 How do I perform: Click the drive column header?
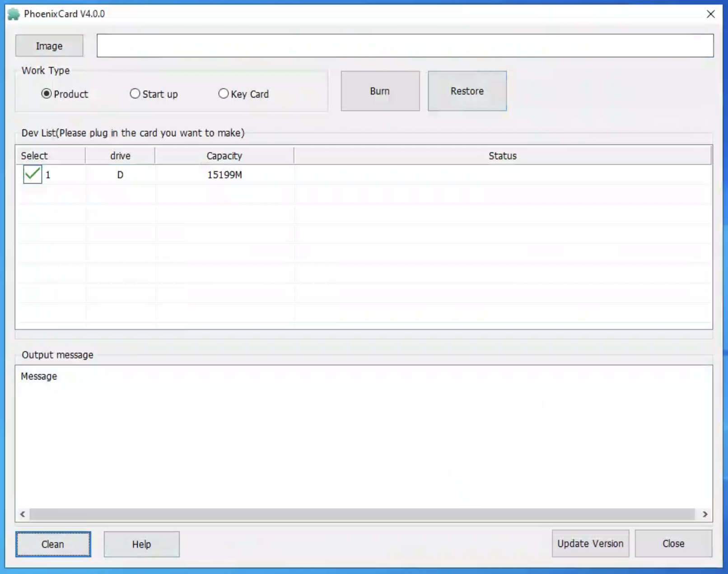120,156
